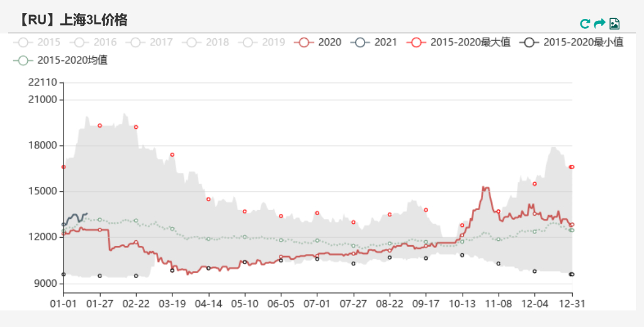Click the share arrow icon
644x327 pixels.
(600, 23)
